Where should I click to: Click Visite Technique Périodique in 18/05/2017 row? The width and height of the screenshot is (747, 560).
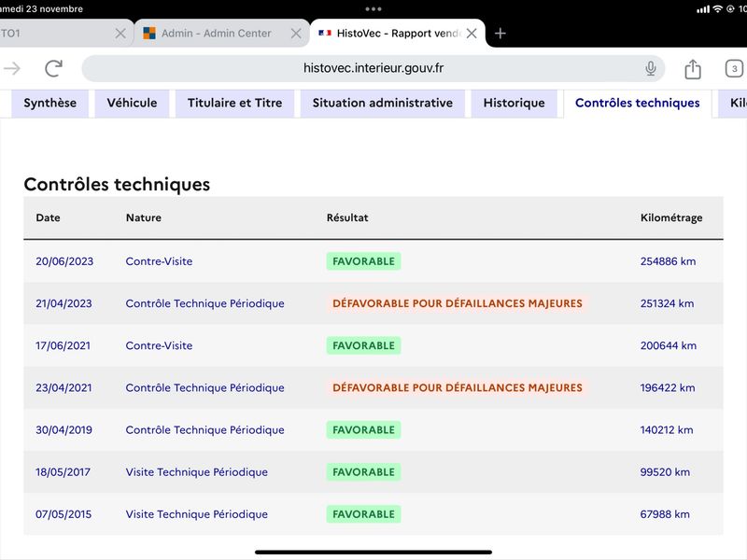tap(197, 472)
